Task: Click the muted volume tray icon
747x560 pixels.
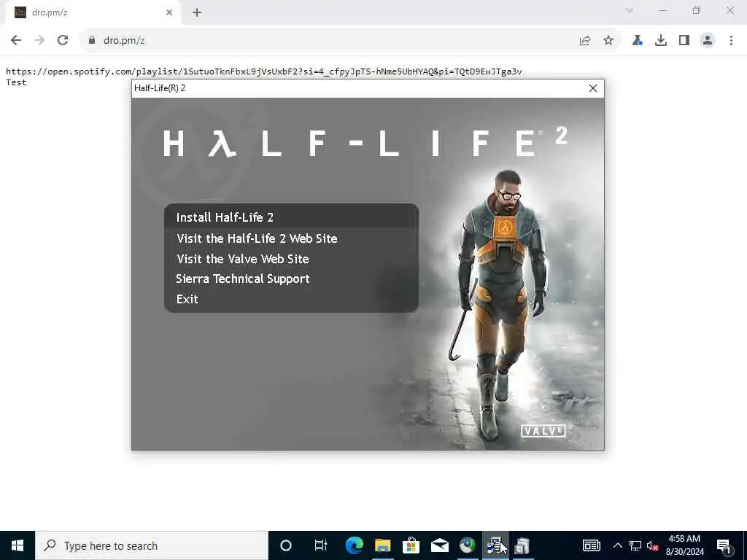Action: (x=652, y=545)
